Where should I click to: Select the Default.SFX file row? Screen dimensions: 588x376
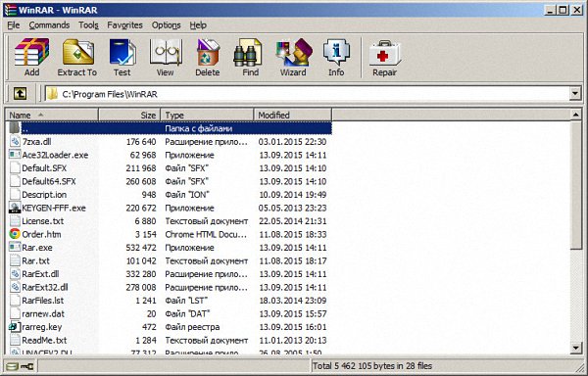[x=169, y=168]
